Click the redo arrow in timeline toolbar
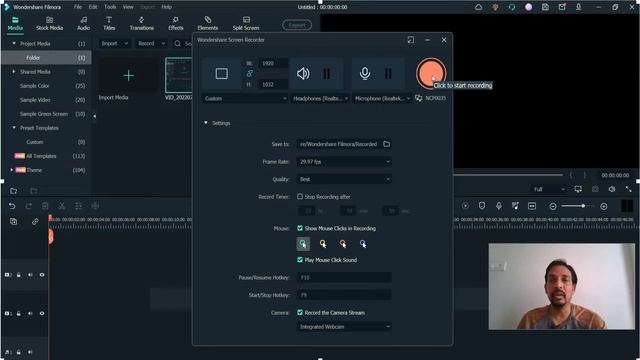This screenshot has width=640, height=360. 29,206
